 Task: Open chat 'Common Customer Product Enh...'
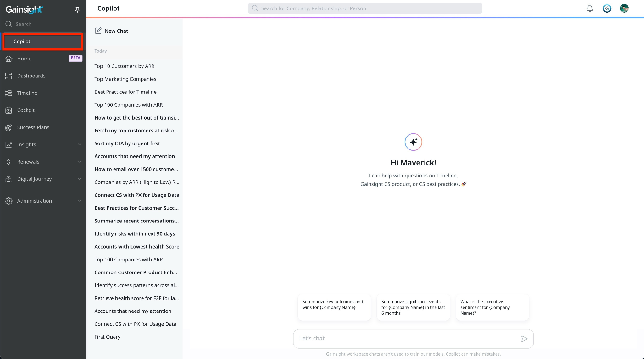tap(136, 272)
